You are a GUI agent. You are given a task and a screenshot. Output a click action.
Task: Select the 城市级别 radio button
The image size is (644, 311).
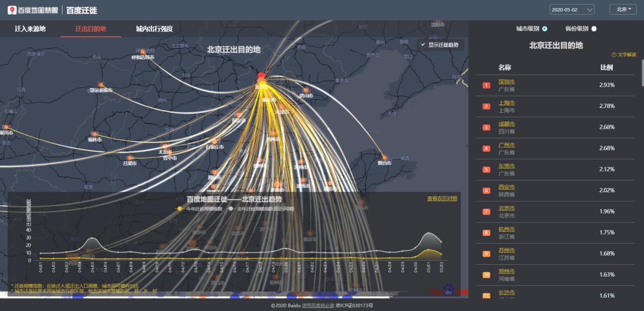[545, 28]
